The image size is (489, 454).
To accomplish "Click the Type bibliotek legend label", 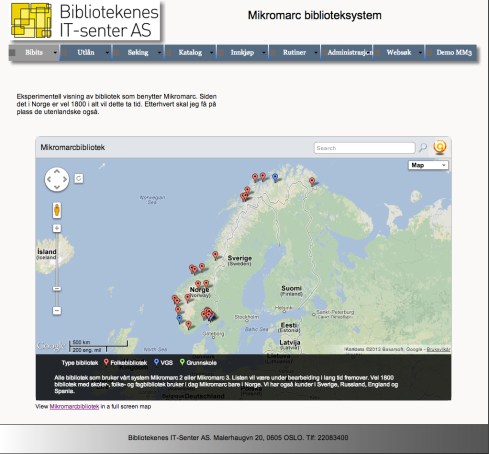I will pos(80,363).
